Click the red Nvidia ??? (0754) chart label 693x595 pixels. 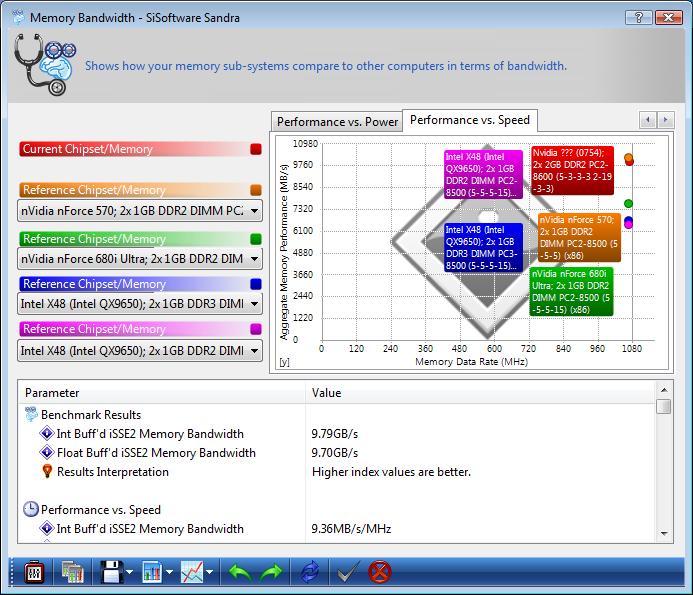tap(572, 171)
